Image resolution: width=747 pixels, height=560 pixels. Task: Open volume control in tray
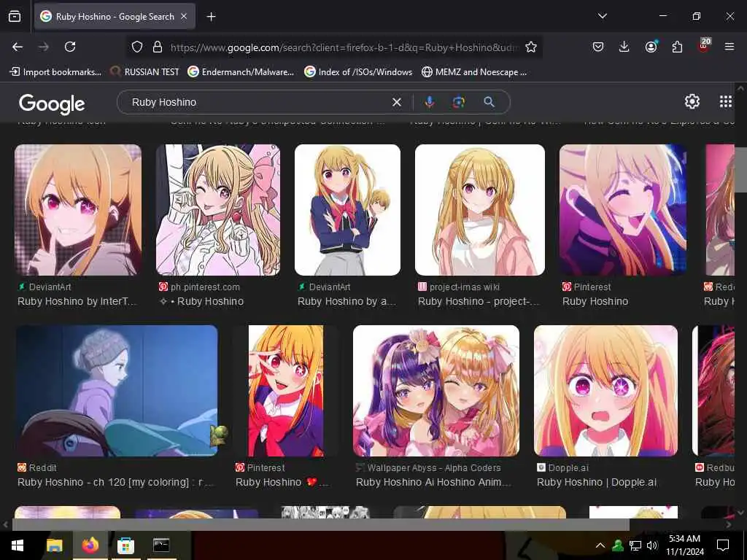point(652,545)
